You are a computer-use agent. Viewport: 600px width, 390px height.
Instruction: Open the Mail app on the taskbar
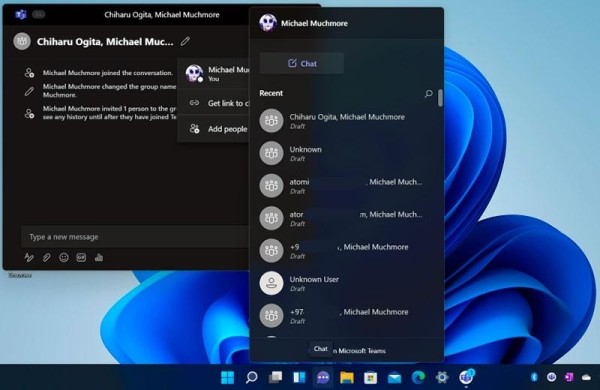[x=395, y=378]
